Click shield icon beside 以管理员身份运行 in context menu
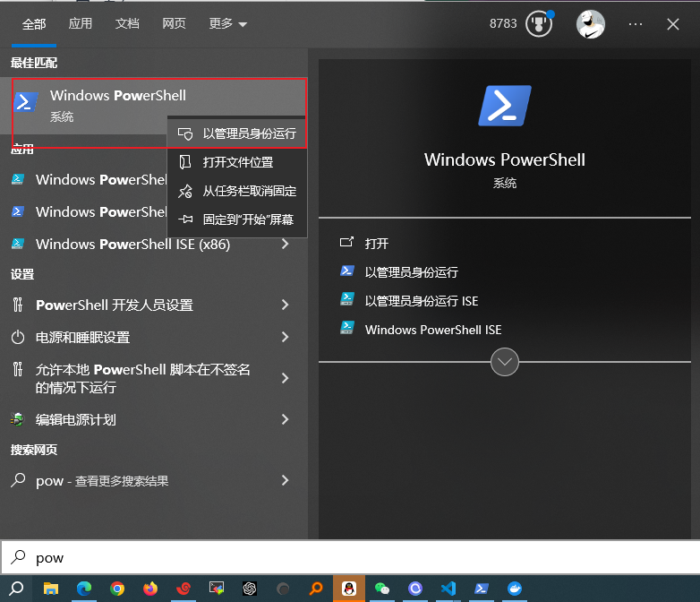Image resolution: width=700 pixels, height=602 pixels. coord(184,133)
